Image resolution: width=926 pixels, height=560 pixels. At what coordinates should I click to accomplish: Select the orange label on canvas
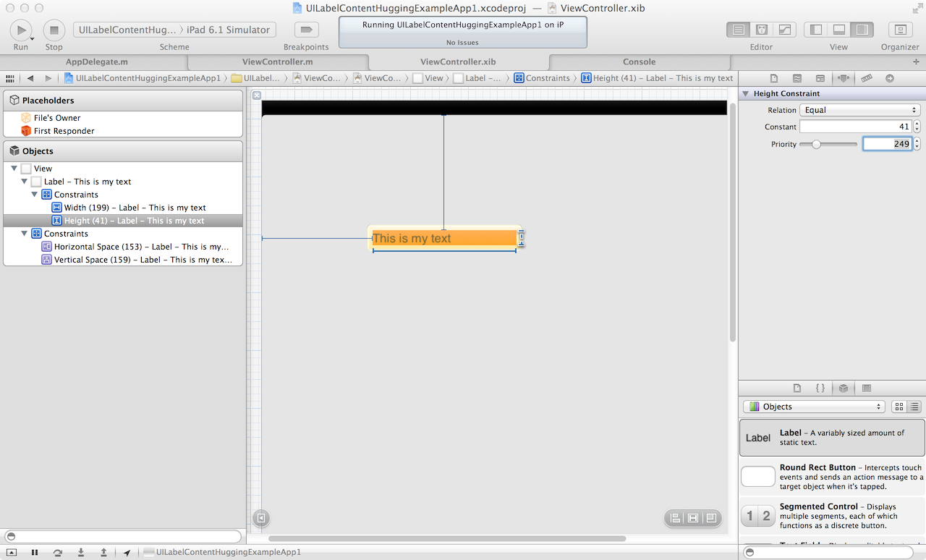(443, 238)
